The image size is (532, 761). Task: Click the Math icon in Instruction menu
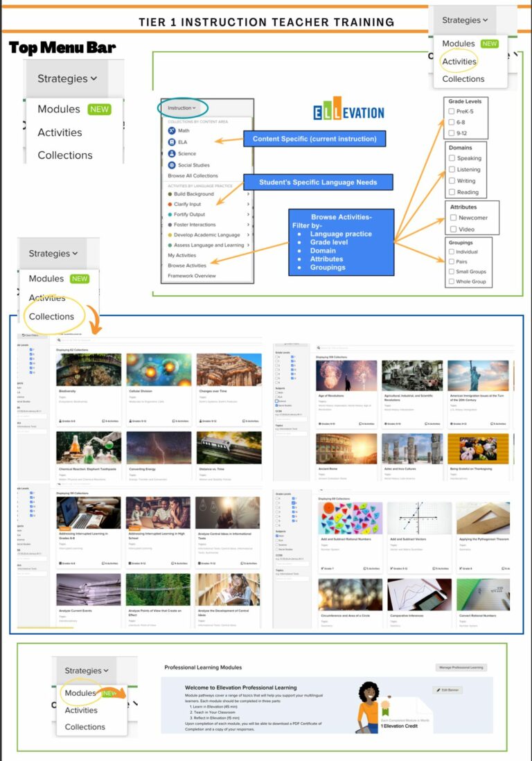tap(172, 130)
